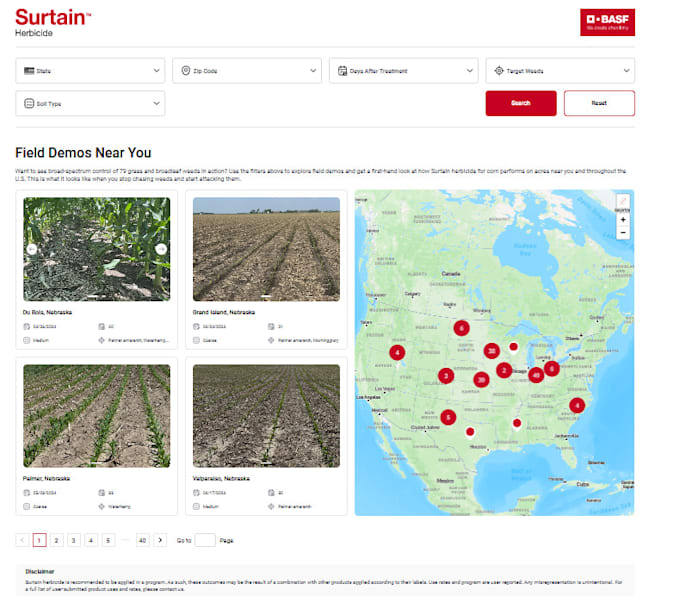680x615 pixels.
Task: Open the Grand Island, Nebraska field photo
Action: click(266, 249)
